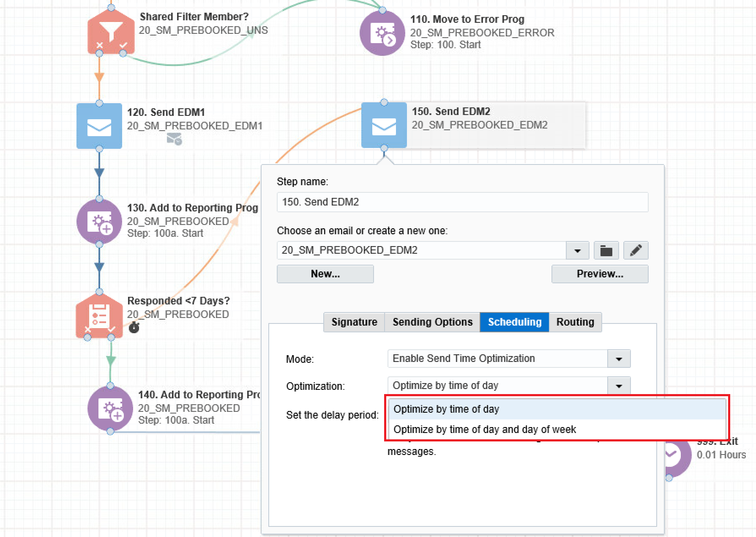This screenshot has height=537, width=756.
Task: Open the Routing tab
Action: click(x=575, y=322)
